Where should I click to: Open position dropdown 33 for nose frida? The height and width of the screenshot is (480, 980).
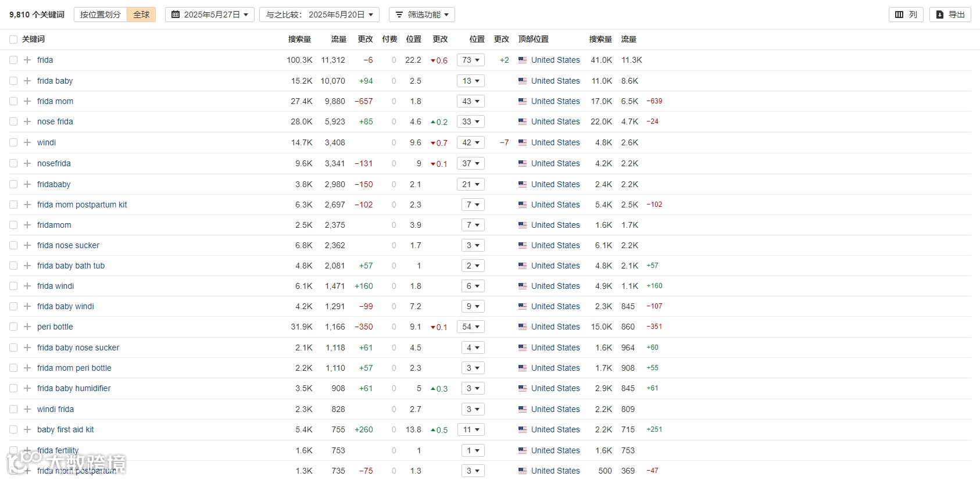pos(471,121)
